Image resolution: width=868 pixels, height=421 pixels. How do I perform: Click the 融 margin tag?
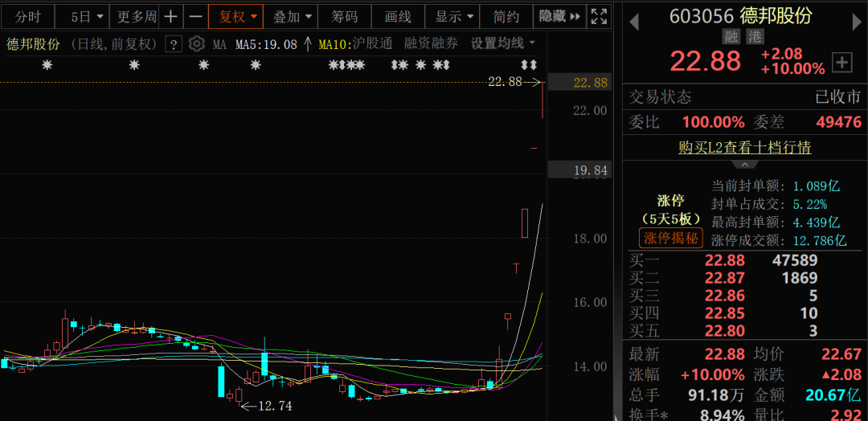731,36
